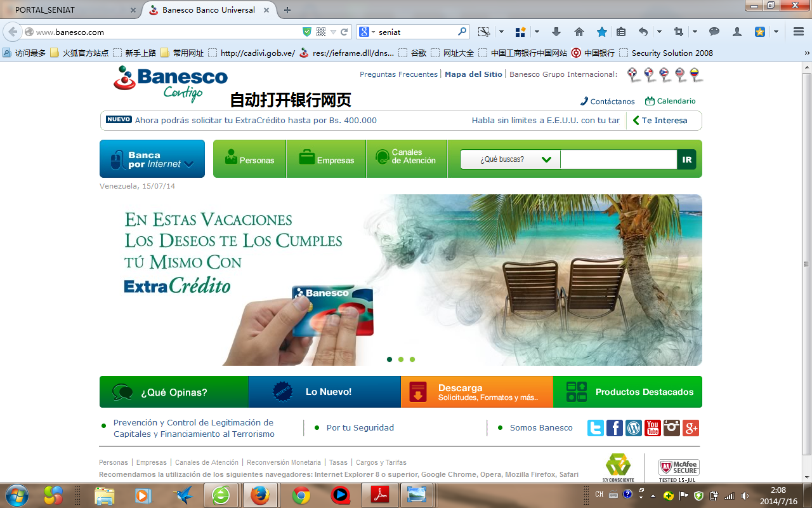
Task: Switch to the PORTAL_SENIAT tab
Action: tap(71, 10)
